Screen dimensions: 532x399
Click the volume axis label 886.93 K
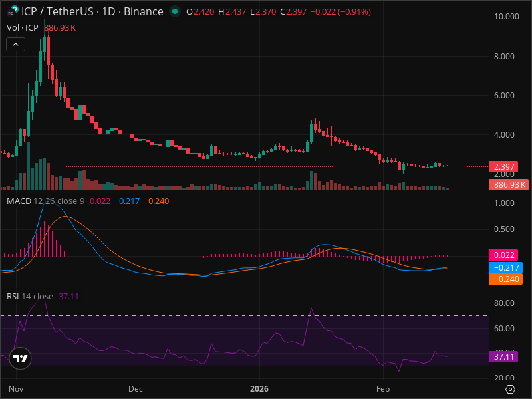[x=509, y=185]
